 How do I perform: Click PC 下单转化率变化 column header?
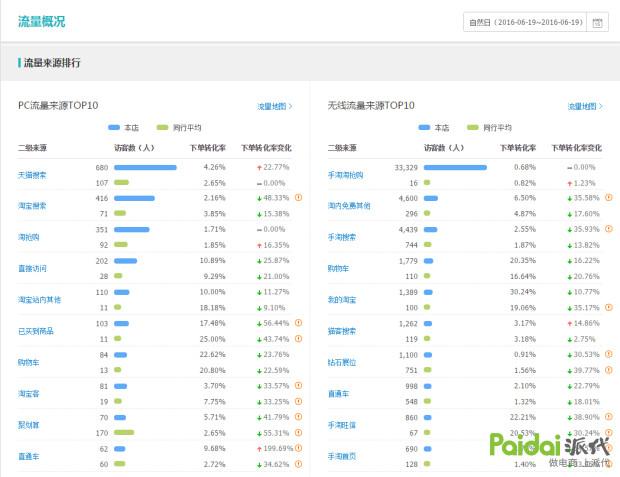266,148
